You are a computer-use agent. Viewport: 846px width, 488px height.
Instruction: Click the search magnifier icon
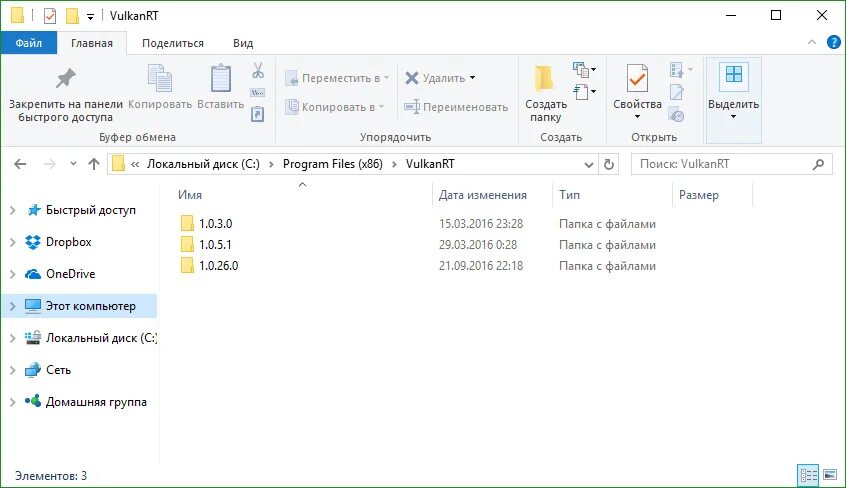pos(818,164)
